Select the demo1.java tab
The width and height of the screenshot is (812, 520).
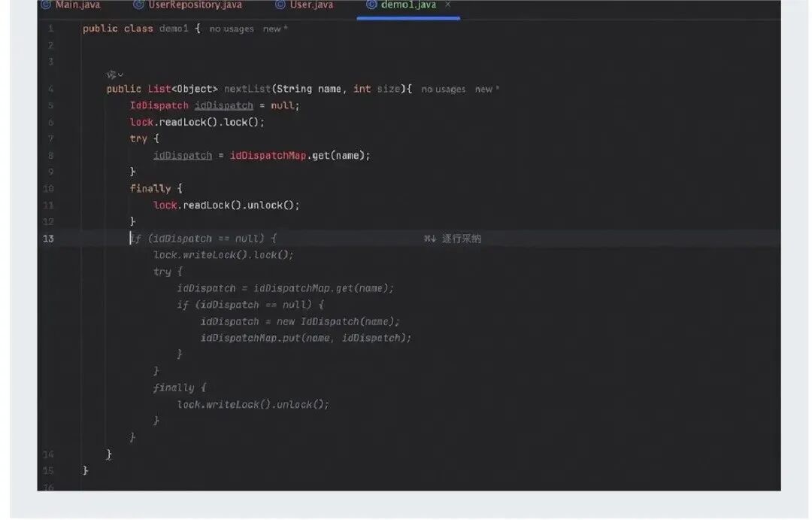408,5
